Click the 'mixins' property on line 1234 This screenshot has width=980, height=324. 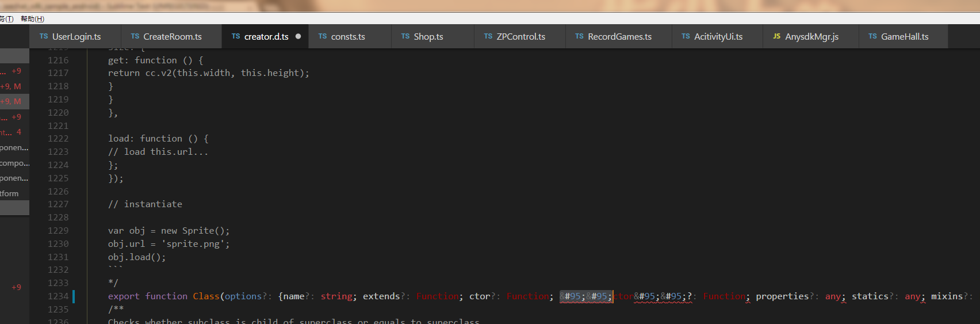tap(947, 296)
